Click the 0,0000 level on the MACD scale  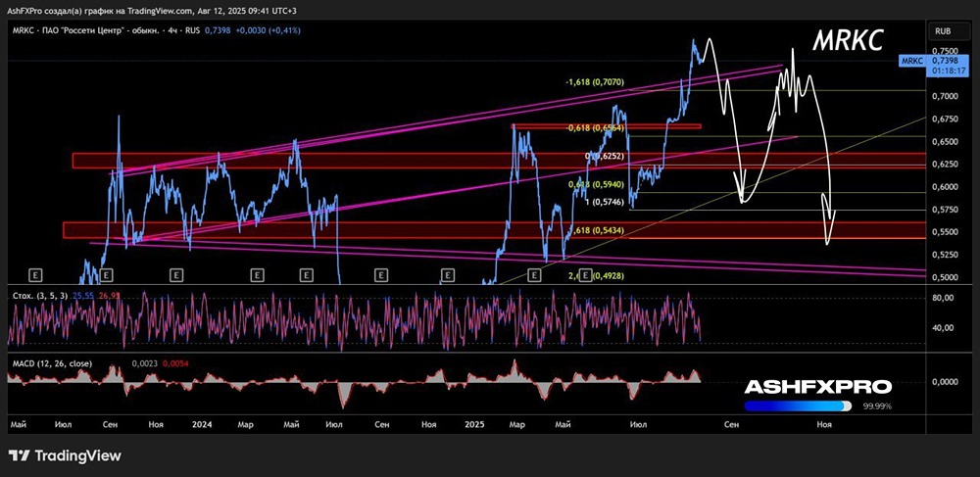[945, 381]
